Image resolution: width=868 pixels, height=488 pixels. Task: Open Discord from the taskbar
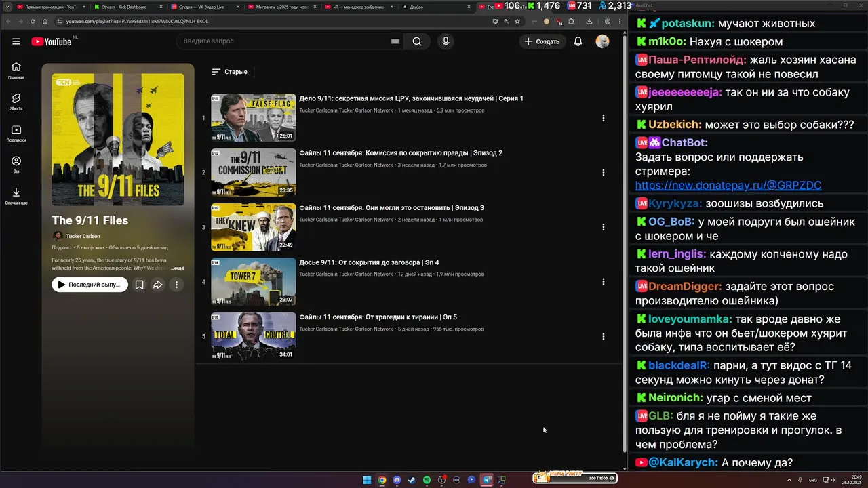coord(397,480)
